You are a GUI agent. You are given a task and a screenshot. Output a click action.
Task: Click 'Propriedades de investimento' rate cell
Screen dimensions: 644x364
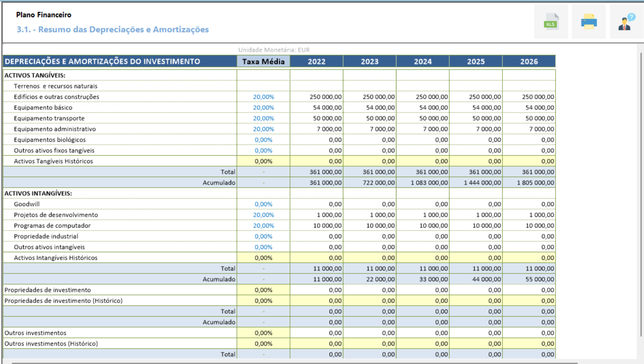pos(263,290)
